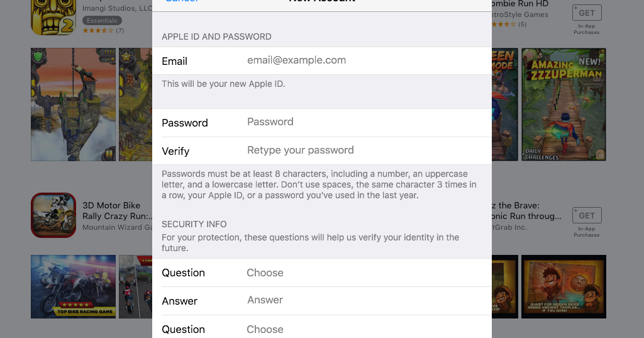Open the Top Bike Racing Game screenshot
The height and width of the screenshot is (338, 644).
(x=73, y=286)
